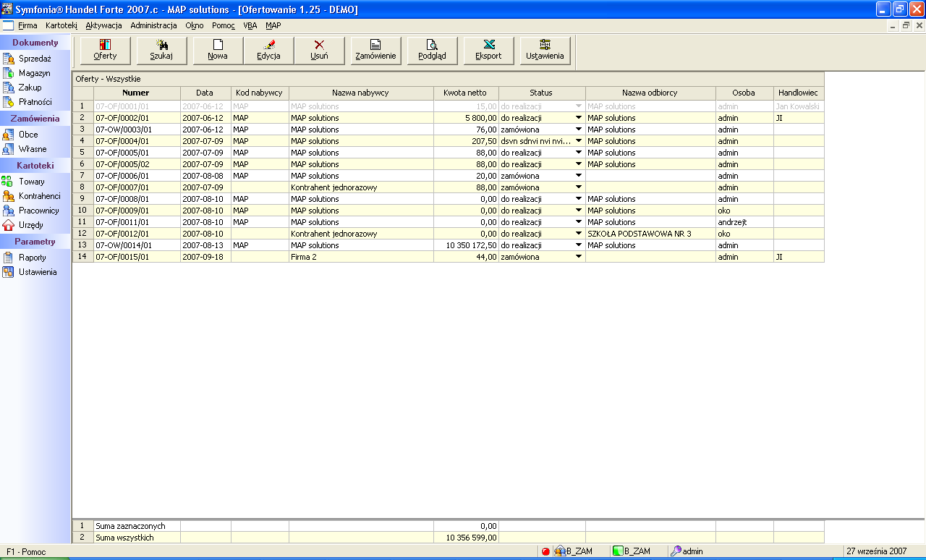Click the Szukaj binoculars button

(x=161, y=51)
